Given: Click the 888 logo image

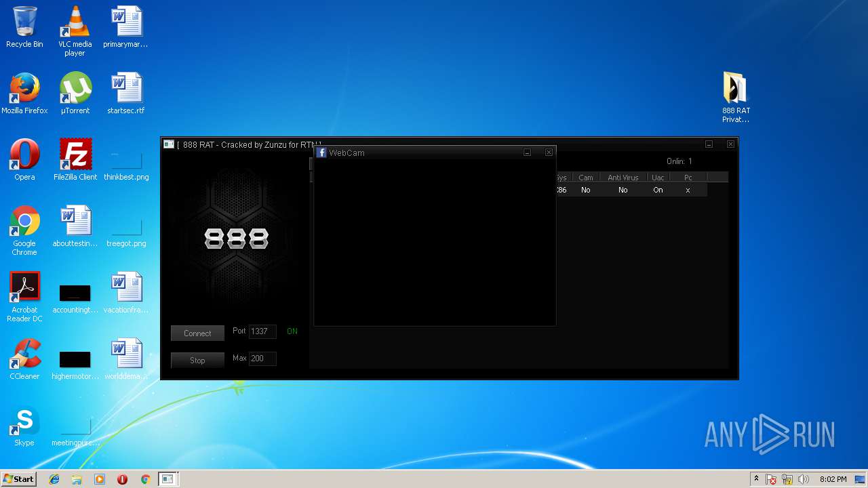Looking at the screenshot, I should 237,238.
